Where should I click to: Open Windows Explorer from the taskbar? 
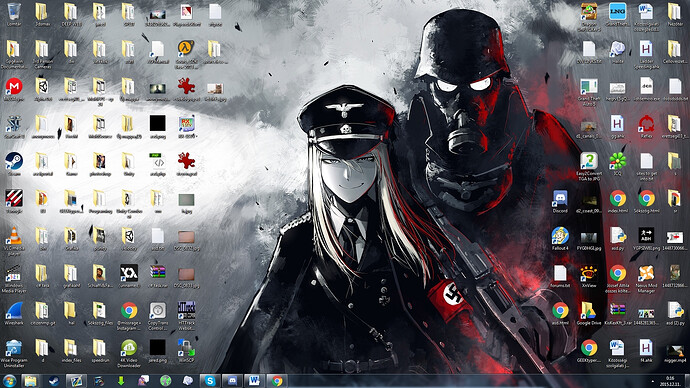(x=30, y=381)
